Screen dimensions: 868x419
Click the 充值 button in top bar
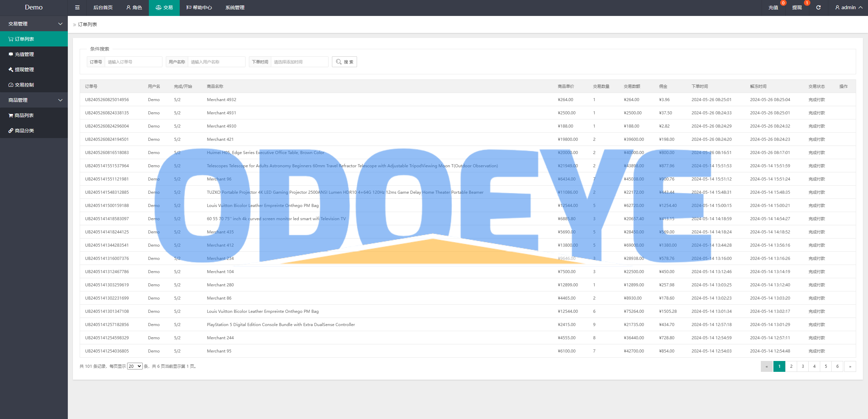click(773, 7)
